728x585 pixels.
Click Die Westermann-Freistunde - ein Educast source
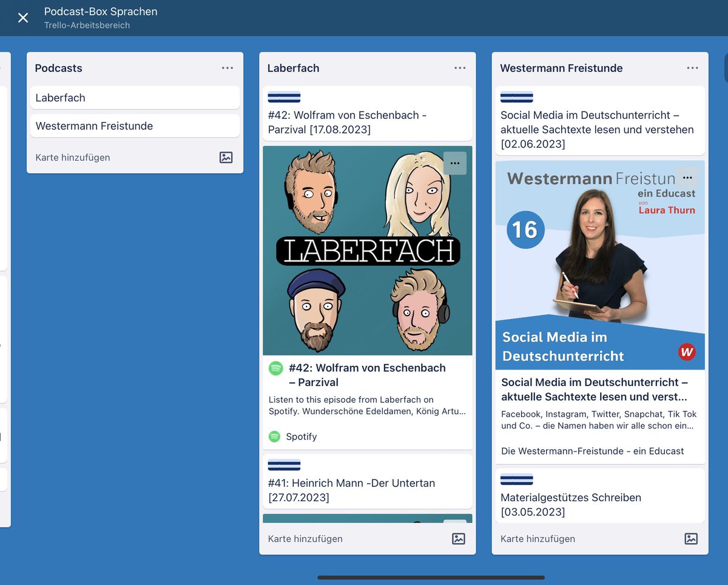point(593,451)
